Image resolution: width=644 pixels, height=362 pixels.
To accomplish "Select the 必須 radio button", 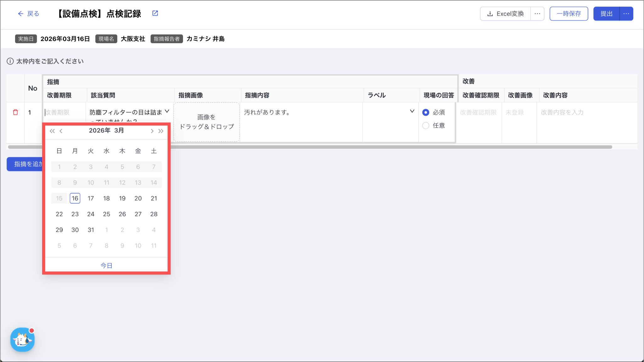I will tap(426, 112).
